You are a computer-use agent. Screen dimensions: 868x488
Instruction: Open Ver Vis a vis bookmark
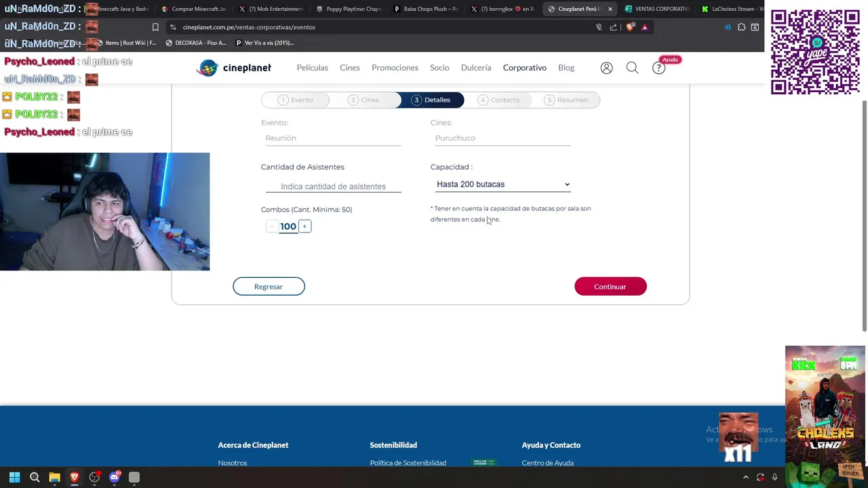pyautogui.click(x=264, y=43)
